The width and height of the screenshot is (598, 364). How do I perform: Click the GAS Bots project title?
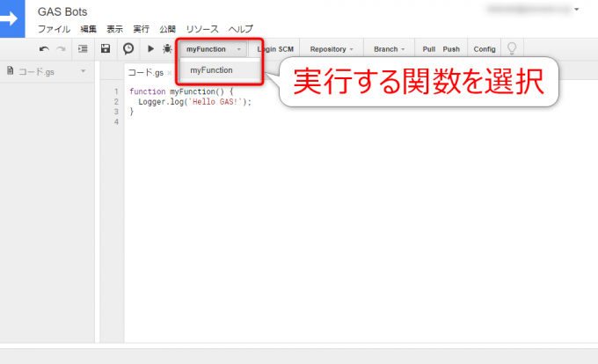(x=62, y=11)
